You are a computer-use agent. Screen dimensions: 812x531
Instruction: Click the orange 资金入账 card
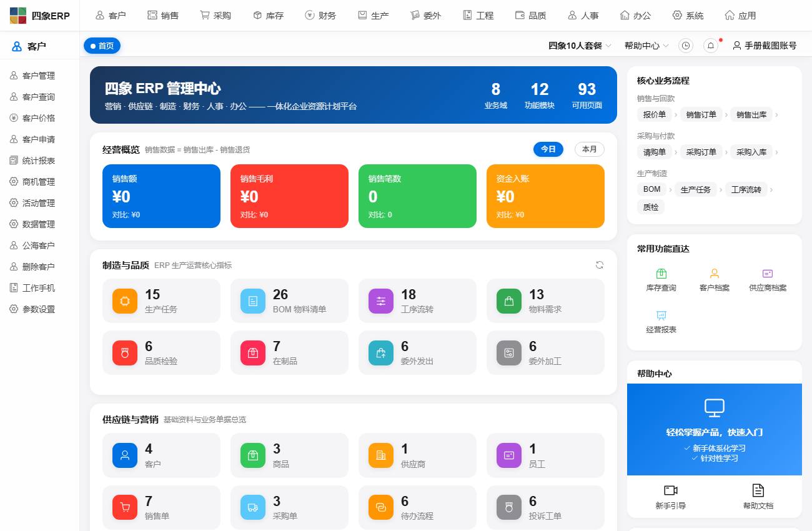pyautogui.click(x=545, y=196)
